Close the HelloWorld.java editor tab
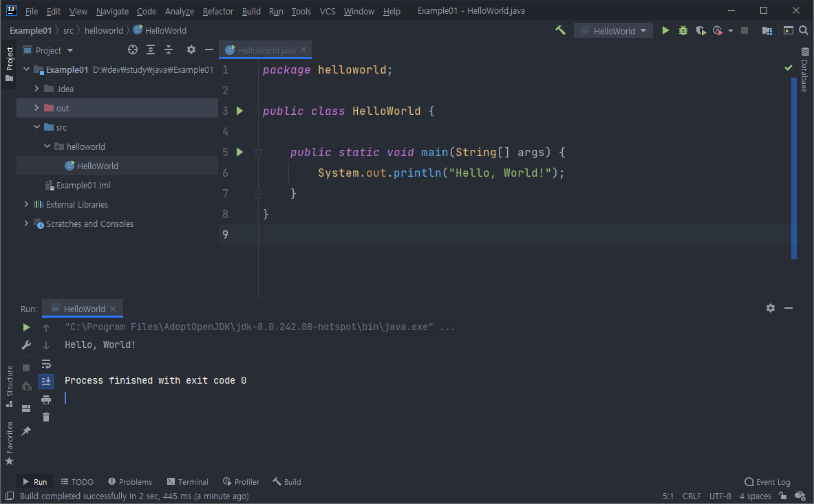 (x=303, y=50)
